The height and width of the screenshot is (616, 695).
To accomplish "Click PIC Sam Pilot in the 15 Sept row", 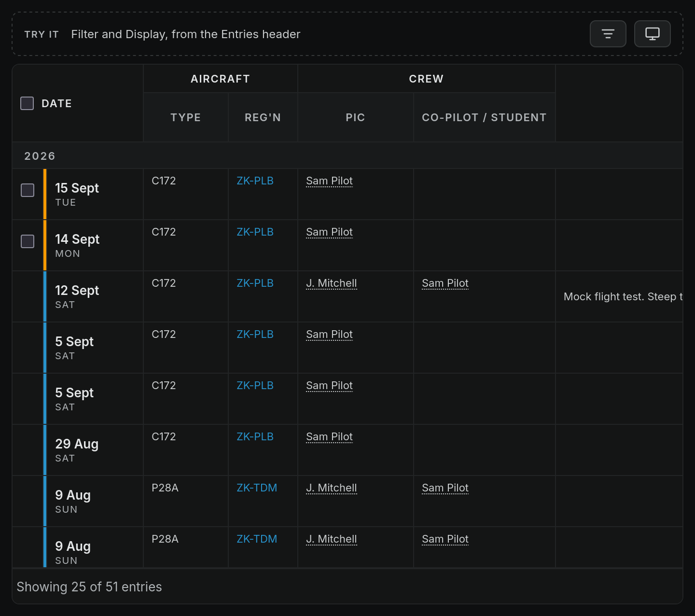I will pos(329,181).
